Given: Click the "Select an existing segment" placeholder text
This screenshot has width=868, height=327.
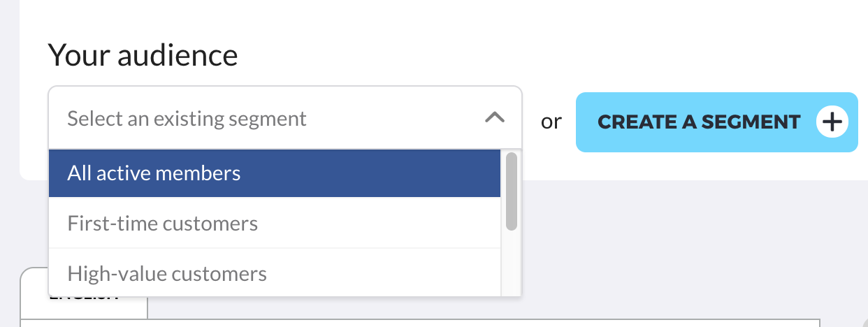Looking at the screenshot, I should (187, 118).
